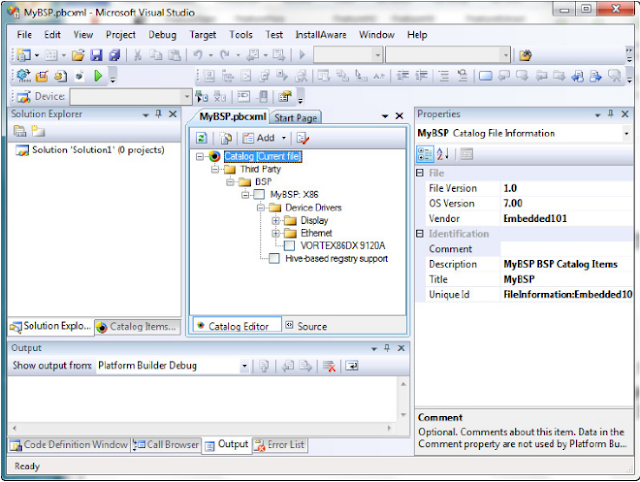
Task: Click the Cut scissors icon
Action: pyautogui.click(x=138, y=55)
